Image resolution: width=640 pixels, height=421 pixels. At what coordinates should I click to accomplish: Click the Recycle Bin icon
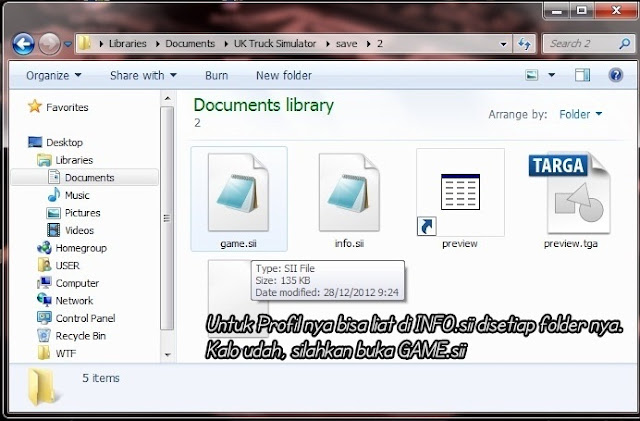pyautogui.click(x=44, y=336)
